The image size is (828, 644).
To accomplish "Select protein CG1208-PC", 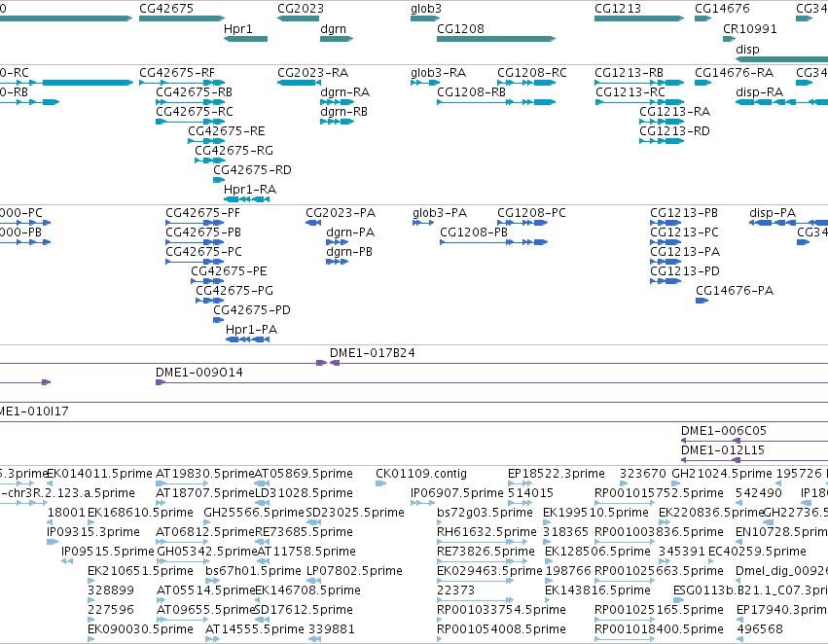I will coord(522,223).
